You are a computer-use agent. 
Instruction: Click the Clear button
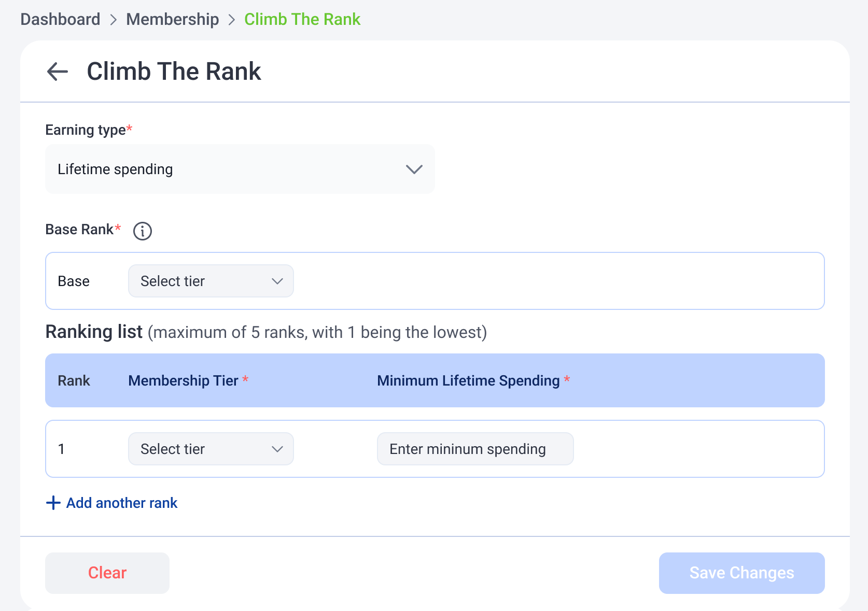pos(107,573)
